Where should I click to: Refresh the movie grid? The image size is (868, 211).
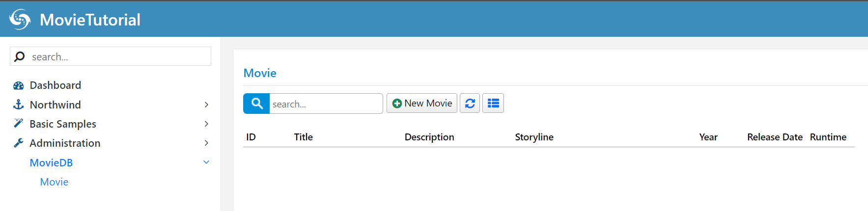coord(470,104)
